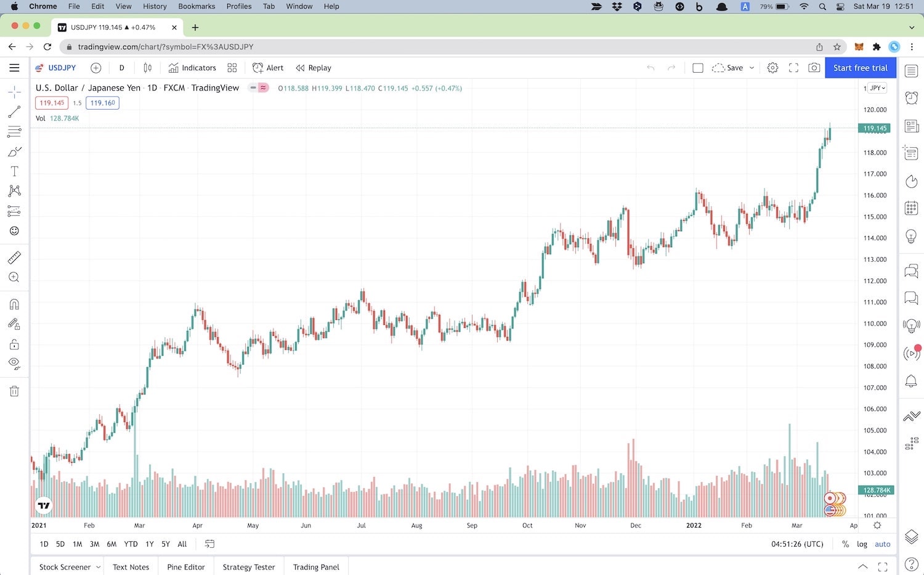Select the brush drawing tool
924x575 pixels.
[x=14, y=152]
